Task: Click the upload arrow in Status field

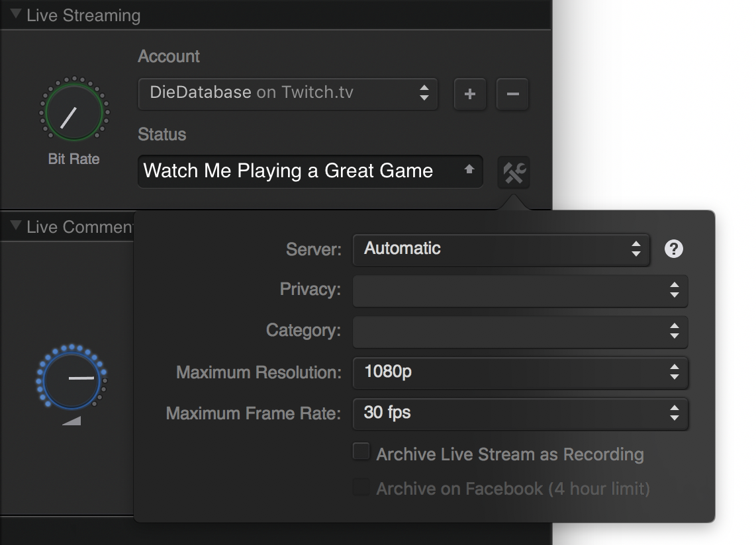Action: tap(469, 170)
